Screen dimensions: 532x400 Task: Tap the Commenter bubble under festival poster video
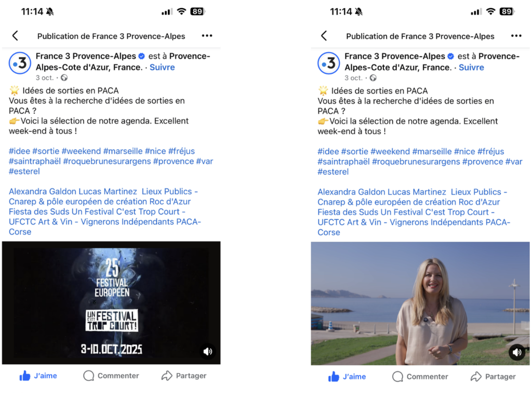[111, 376]
